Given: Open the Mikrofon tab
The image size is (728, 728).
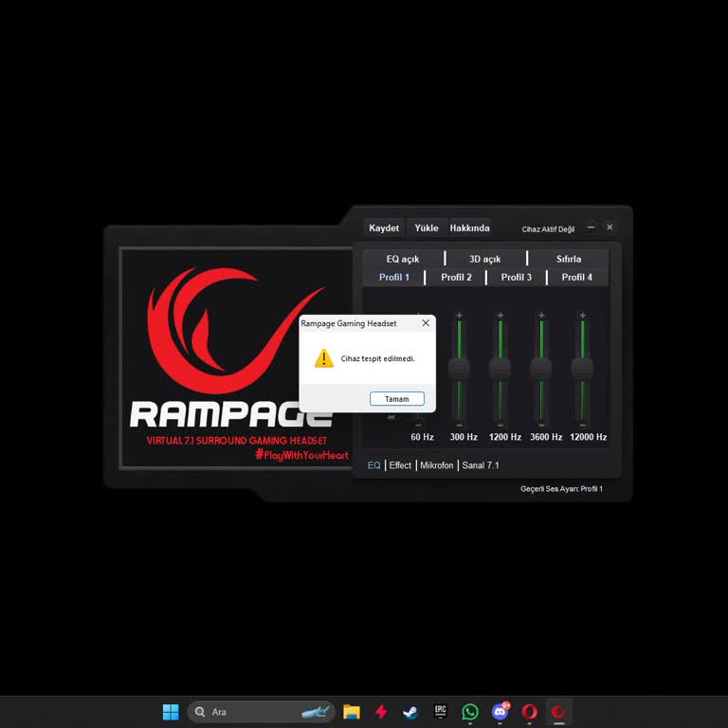Looking at the screenshot, I should (x=436, y=465).
